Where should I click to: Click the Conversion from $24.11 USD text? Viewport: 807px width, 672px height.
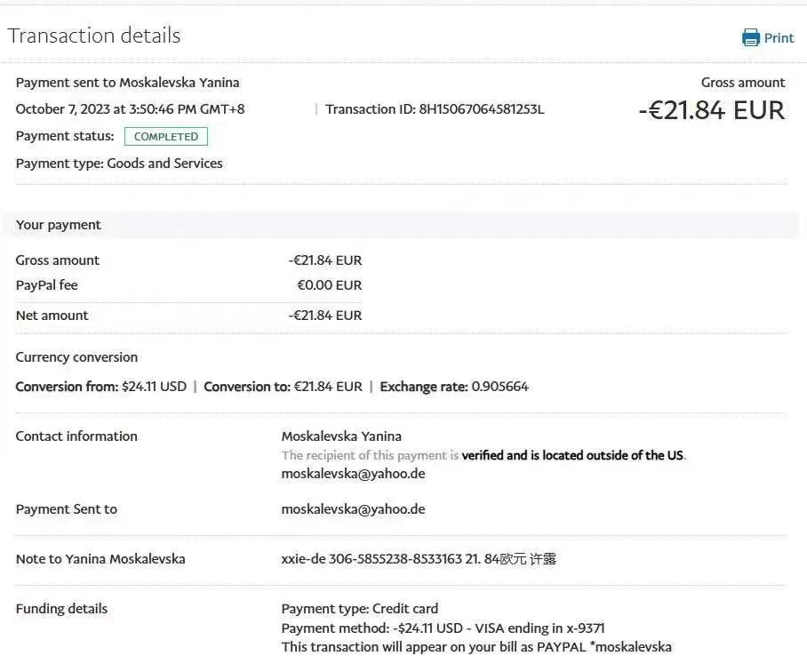pyautogui.click(x=101, y=387)
